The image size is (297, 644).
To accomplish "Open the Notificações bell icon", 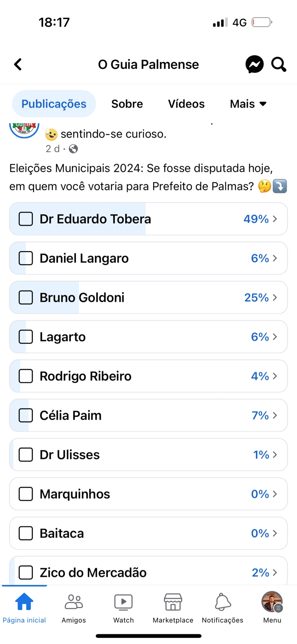I will [223, 603].
